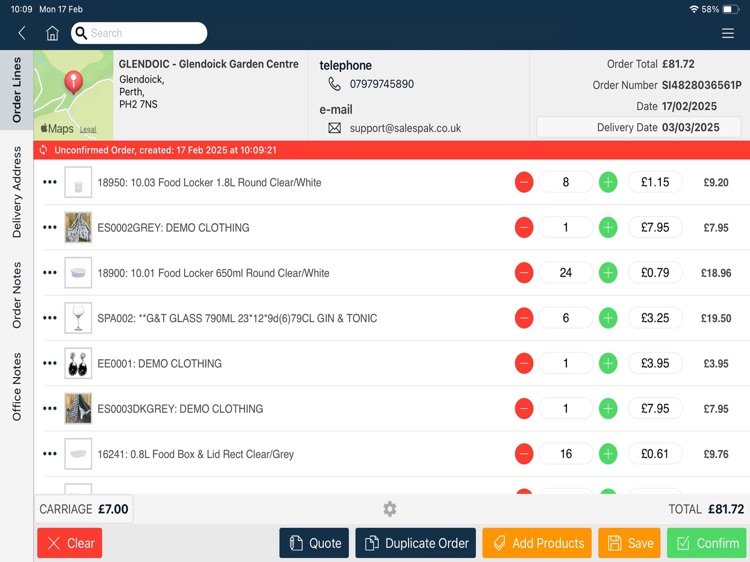Decrease quantity of ES0003DKGREY DEMO CLOTHING
The width and height of the screenshot is (750, 562).
[x=524, y=408]
